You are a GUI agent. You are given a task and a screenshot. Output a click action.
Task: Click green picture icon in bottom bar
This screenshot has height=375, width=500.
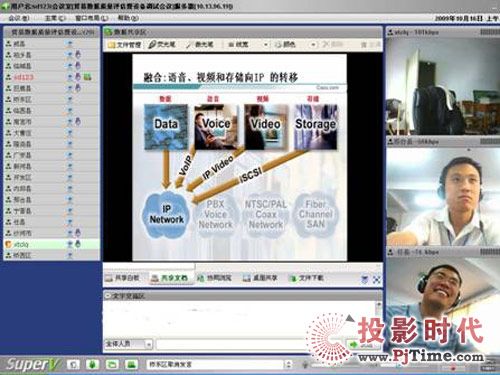click(x=132, y=364)
